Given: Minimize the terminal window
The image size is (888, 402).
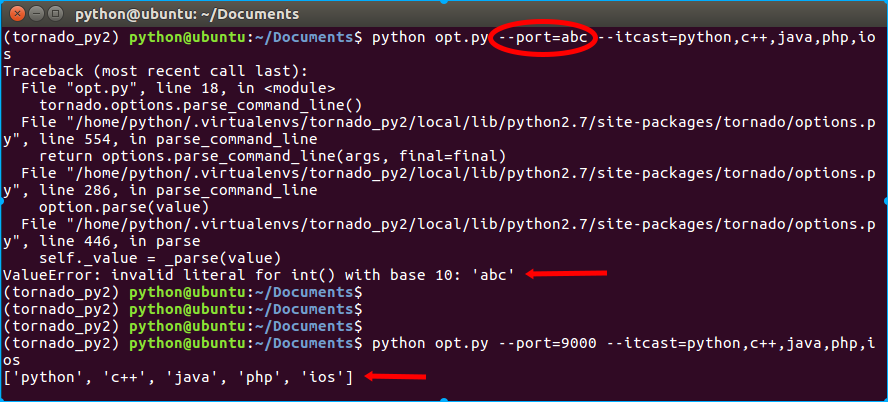Looking at the screenshot, I should coord(36,14).
